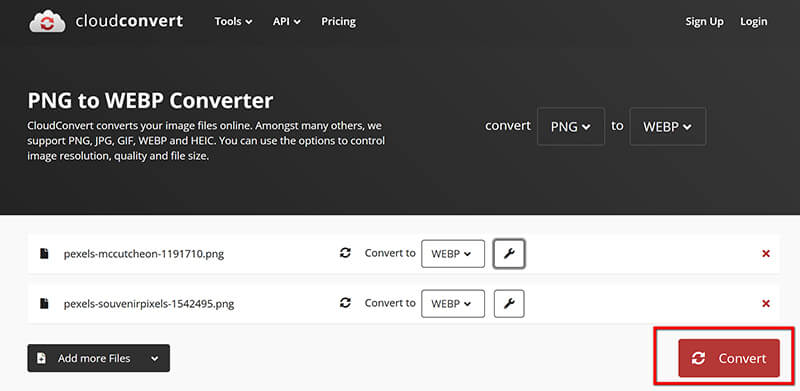Open the API menu
Viewport: 800px width, 391px height.
[286, 22]
